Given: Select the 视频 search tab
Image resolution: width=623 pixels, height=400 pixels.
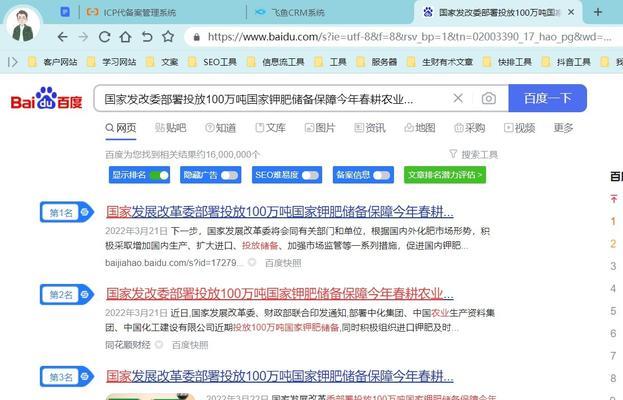Looking at the screenshot, I should [x=519, y=128].
